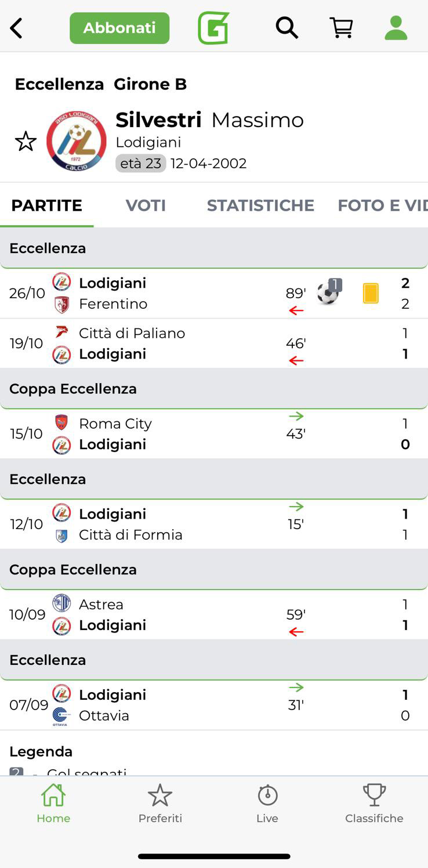Image resolution: width=428 pixels, height=868 pixels.
Task: Open the shopping cart icon
Action: 341,27
